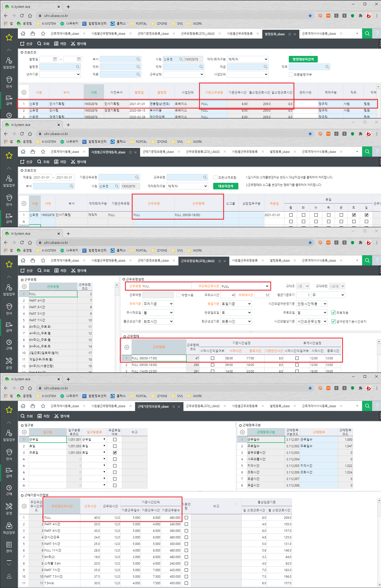Open 법령정보센터 bookmark in top browser window

tap(94, 23)
